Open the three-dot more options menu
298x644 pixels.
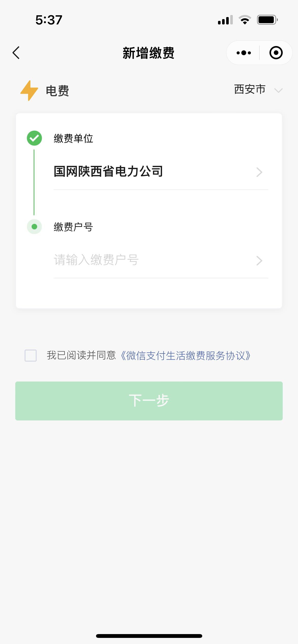(x=243, y=53)
